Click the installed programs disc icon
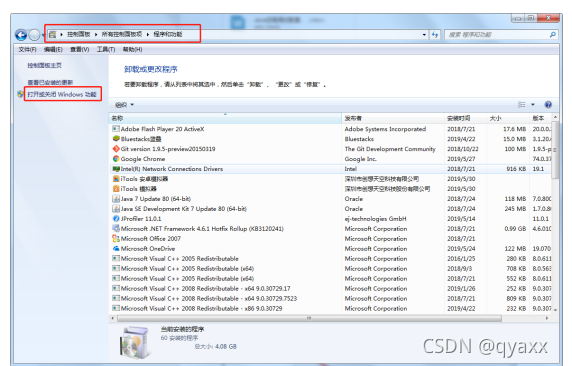The width and height of the screenshot is (572, 366). pyautogui.click(x=134, y=343)
